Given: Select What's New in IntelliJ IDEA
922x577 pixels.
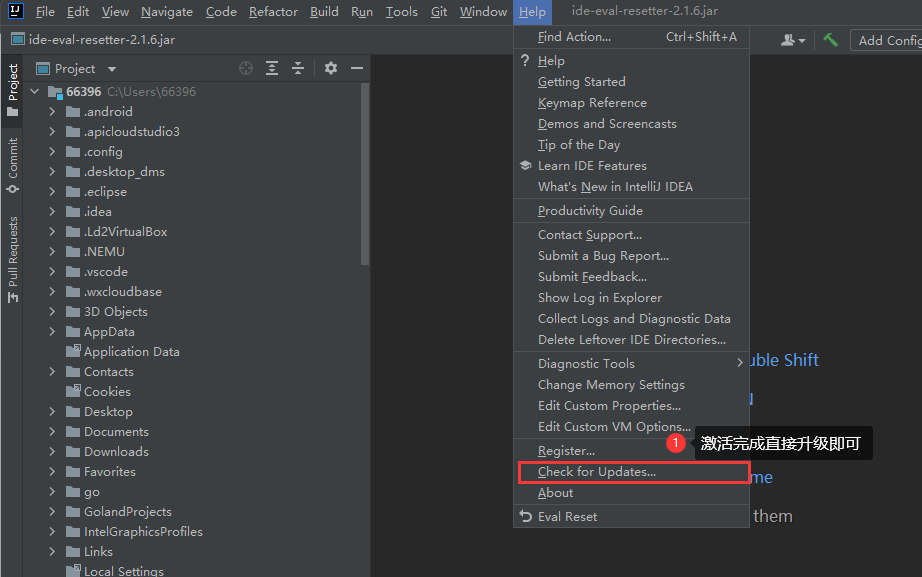Looking at the screenshot, I should point(632,187).
